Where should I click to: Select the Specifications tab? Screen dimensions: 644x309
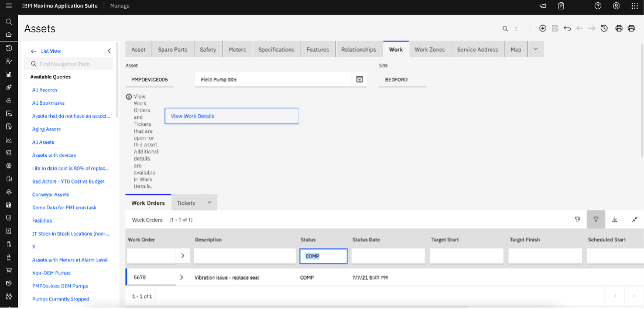pos(276,49)
